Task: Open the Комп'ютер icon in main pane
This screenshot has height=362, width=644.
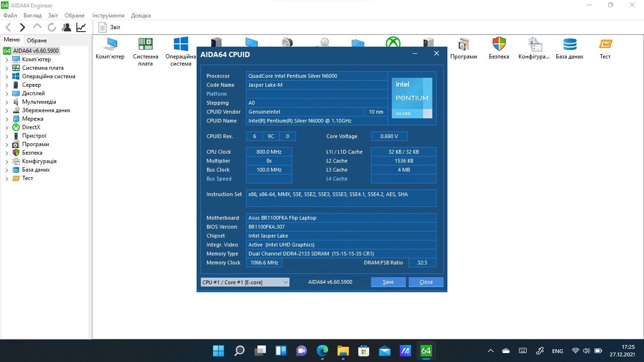Action: [110, 49]
